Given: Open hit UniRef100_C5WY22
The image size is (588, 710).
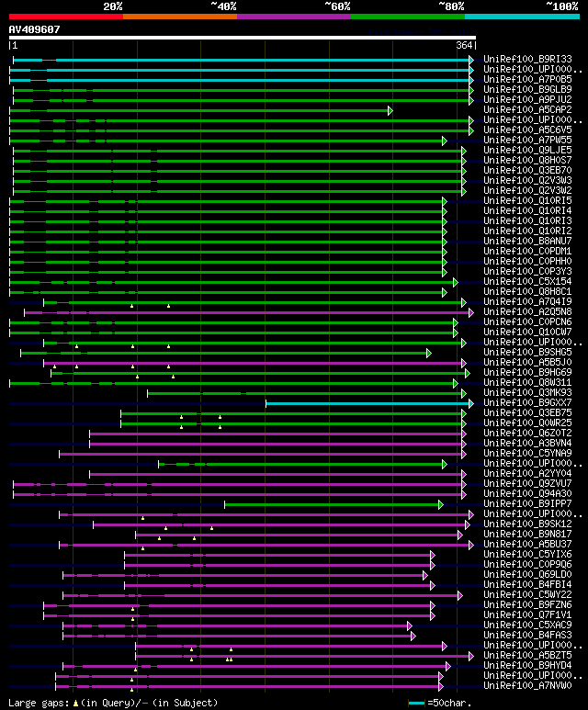Looking at the screenshot, I should 527,595.
